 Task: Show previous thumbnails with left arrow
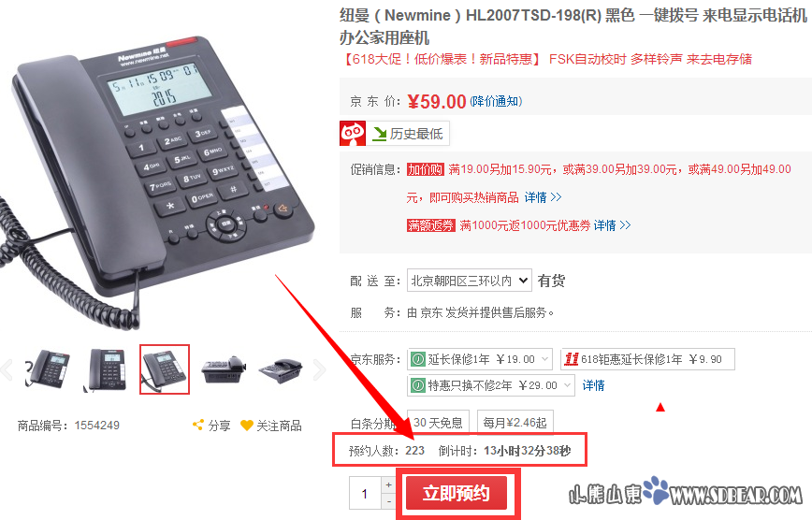tap(7, 369)
